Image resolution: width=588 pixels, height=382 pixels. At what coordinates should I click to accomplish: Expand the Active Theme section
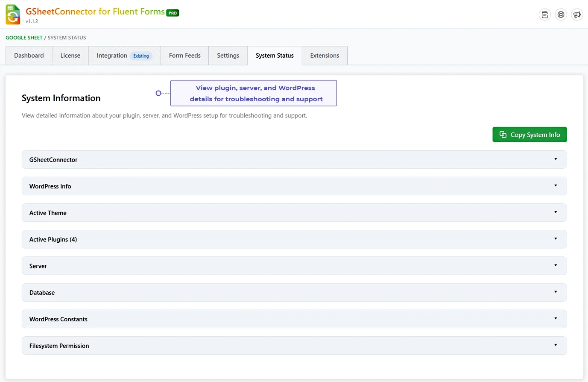coord(294,212)
